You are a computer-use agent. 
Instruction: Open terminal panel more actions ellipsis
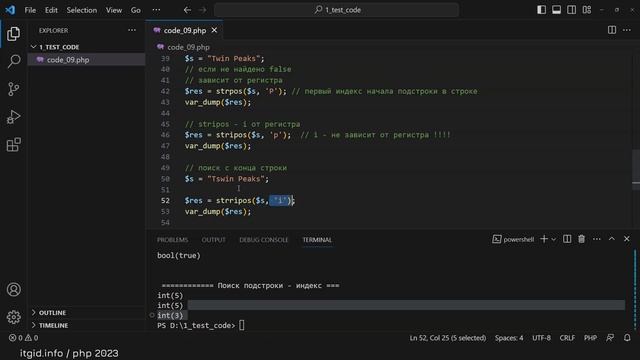coord(597,239)
